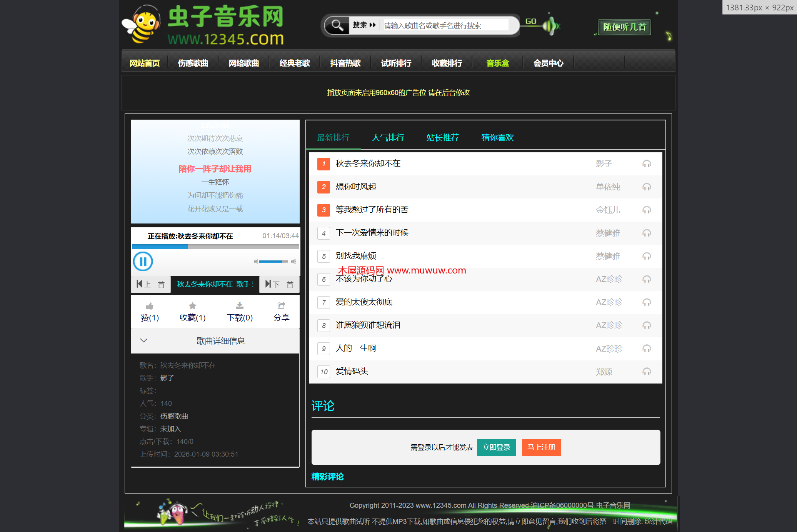Pause the currently playing song

143,262
